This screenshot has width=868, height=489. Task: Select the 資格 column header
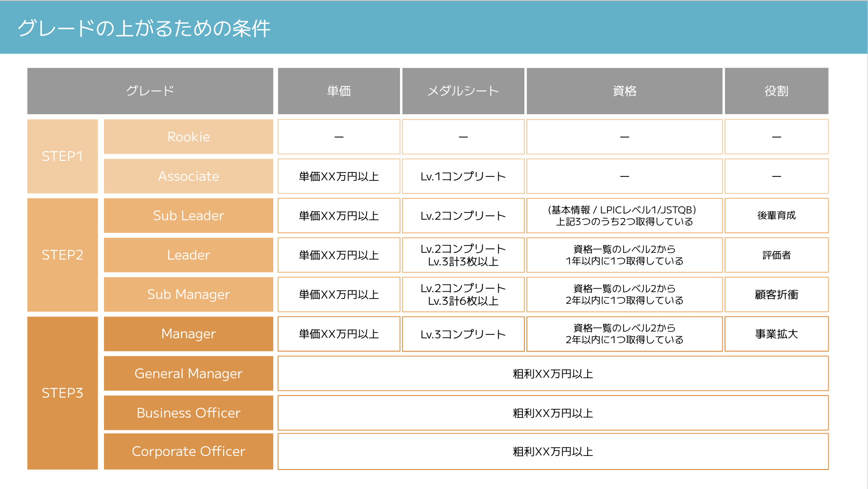pos(625,91)
